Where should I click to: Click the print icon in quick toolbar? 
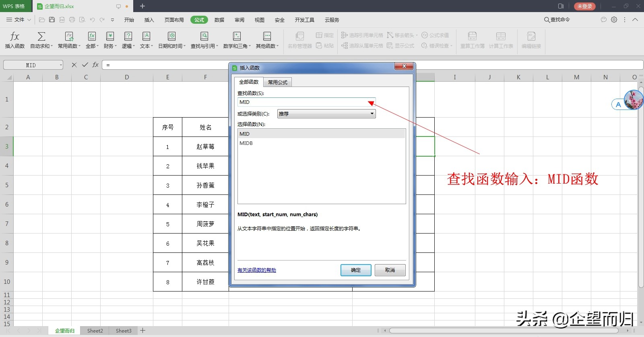(72, 20)
